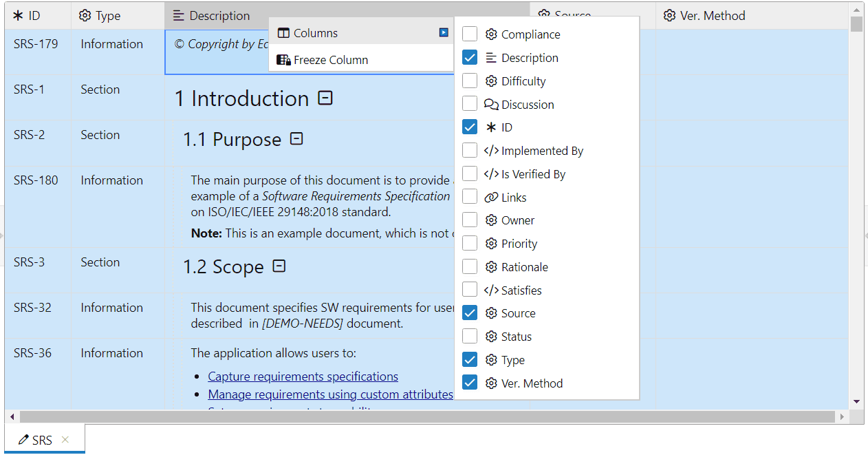The height and width of the screenshot is (455, 868).
Task: Uncheck the ID column checkbox
Action: click(x=470, y=127)
